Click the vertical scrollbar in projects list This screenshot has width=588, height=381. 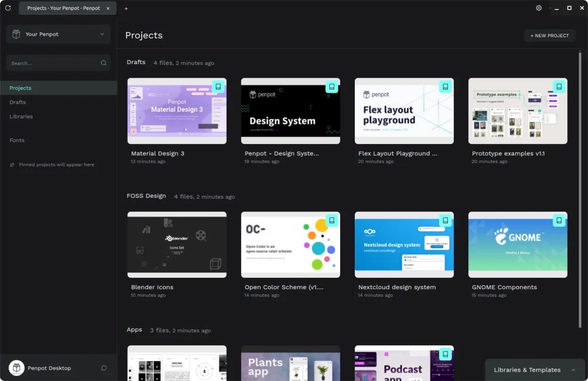point(580,190)
